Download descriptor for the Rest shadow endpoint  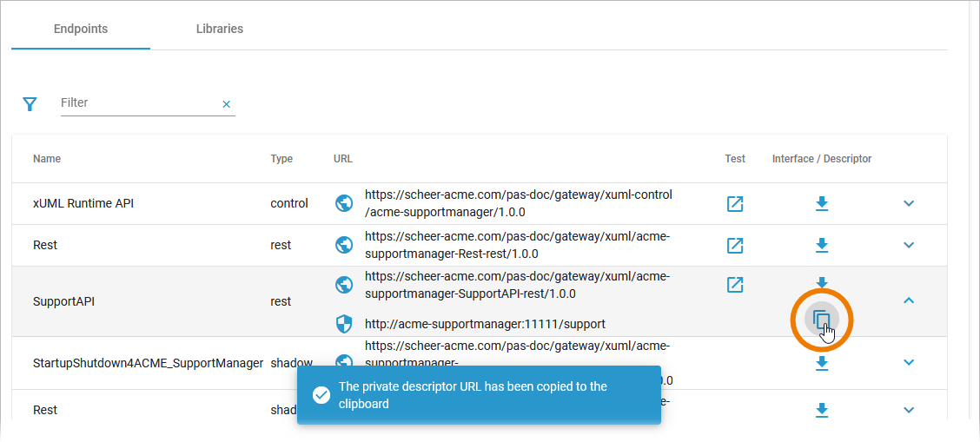coord(822,410)
